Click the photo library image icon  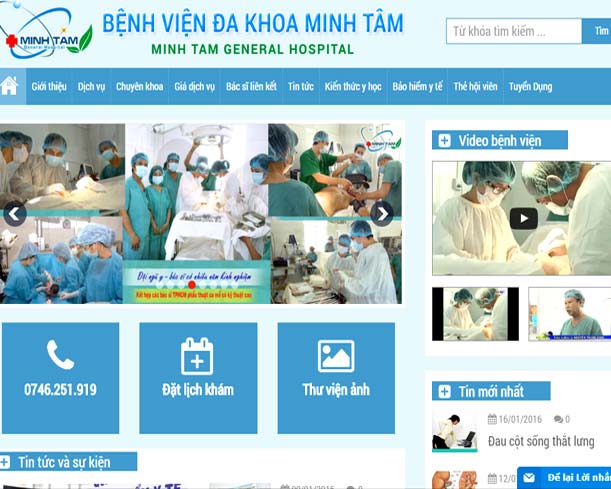pyautogui.click(x=336, y=356)
